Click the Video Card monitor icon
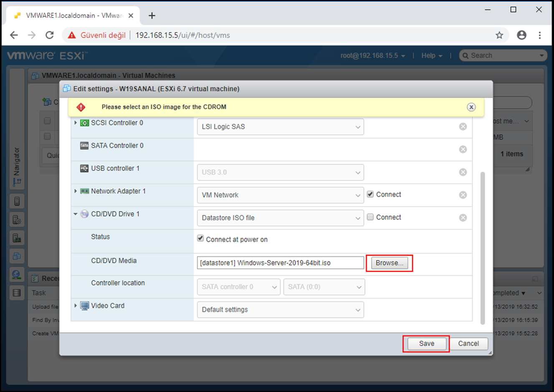This screenshot has height=392, width=554. pos(84,306)
